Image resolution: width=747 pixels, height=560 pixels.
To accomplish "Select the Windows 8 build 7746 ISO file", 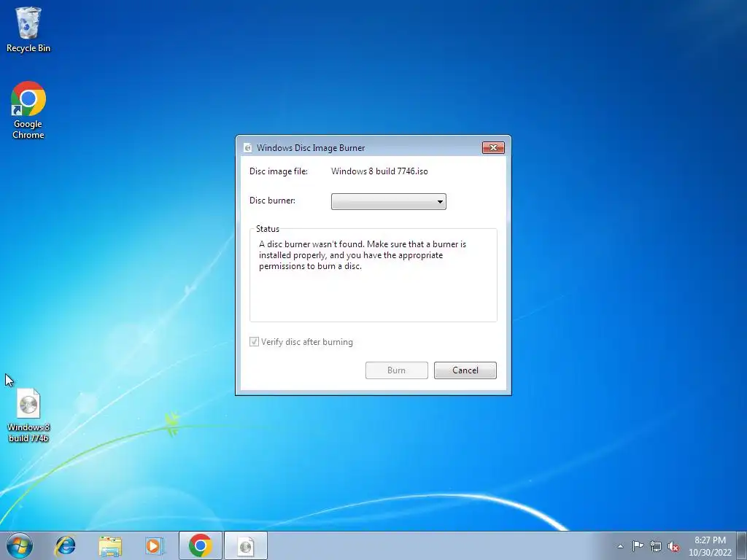I will (28, 416).
